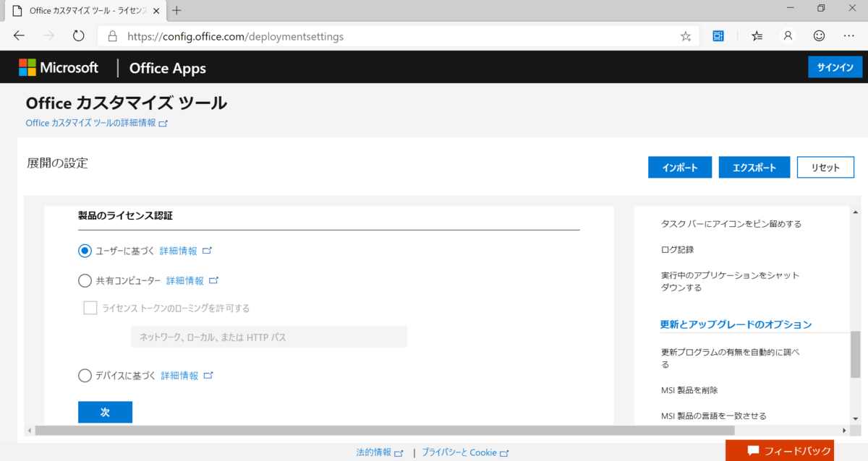Click the インポート button
The height and width of the screenshot is (461, 868).
tap(680, 167)
